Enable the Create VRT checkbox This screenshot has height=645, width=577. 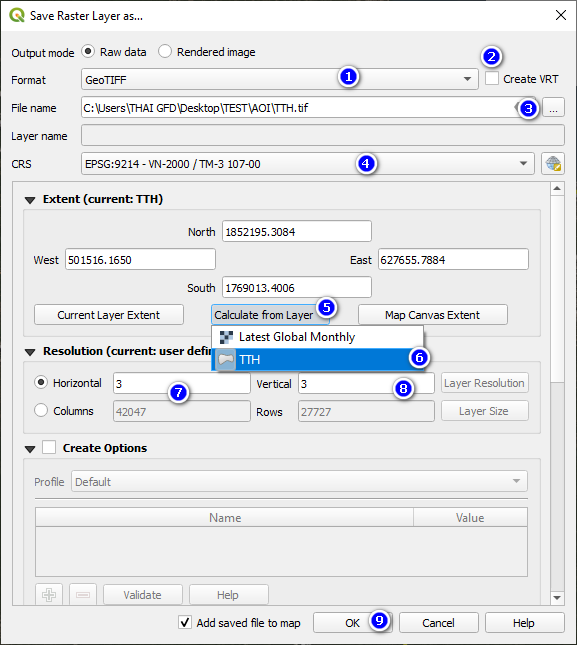(491, 79)
